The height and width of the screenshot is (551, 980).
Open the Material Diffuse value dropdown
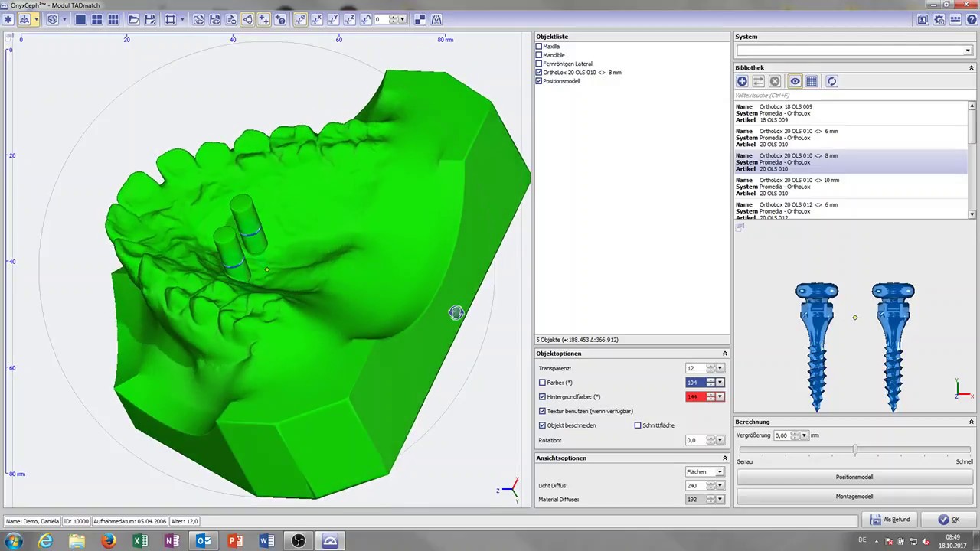[720, 500]
